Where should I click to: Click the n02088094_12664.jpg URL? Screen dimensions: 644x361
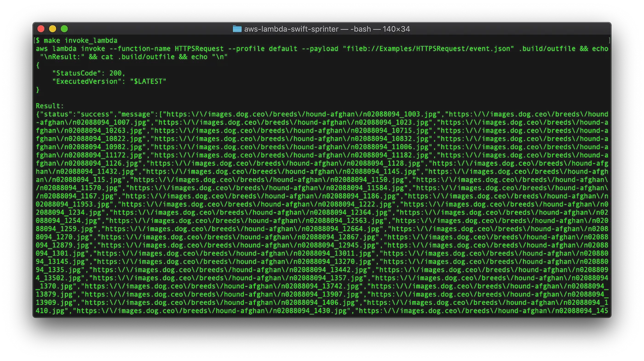pyautogui.click(x=242, y=229)
